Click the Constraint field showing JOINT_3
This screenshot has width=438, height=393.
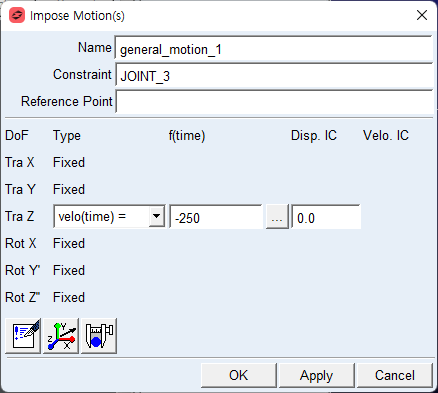tap(274, 76)
